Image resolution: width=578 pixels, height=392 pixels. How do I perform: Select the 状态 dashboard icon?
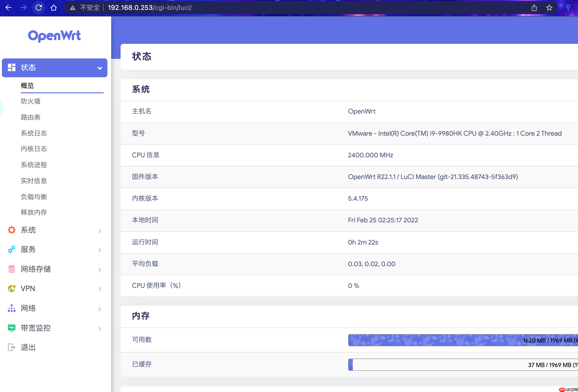click(x=12, y=68)
